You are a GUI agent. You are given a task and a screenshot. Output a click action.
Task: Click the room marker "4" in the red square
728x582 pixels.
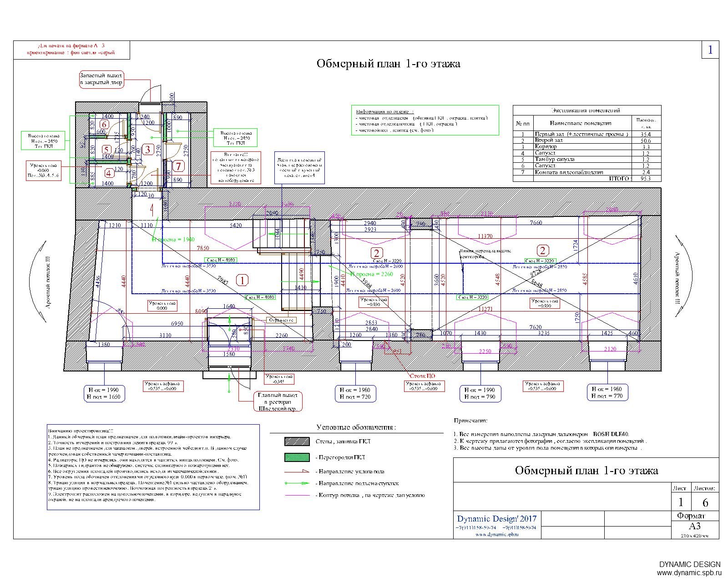point(108,173)
